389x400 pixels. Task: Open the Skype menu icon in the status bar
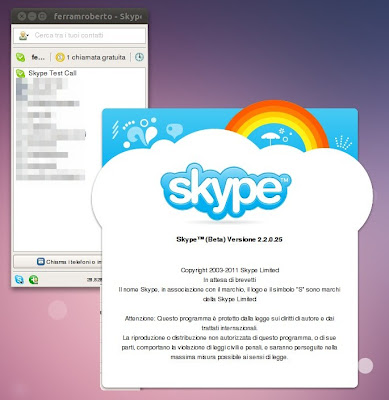(x=19, y=279)
